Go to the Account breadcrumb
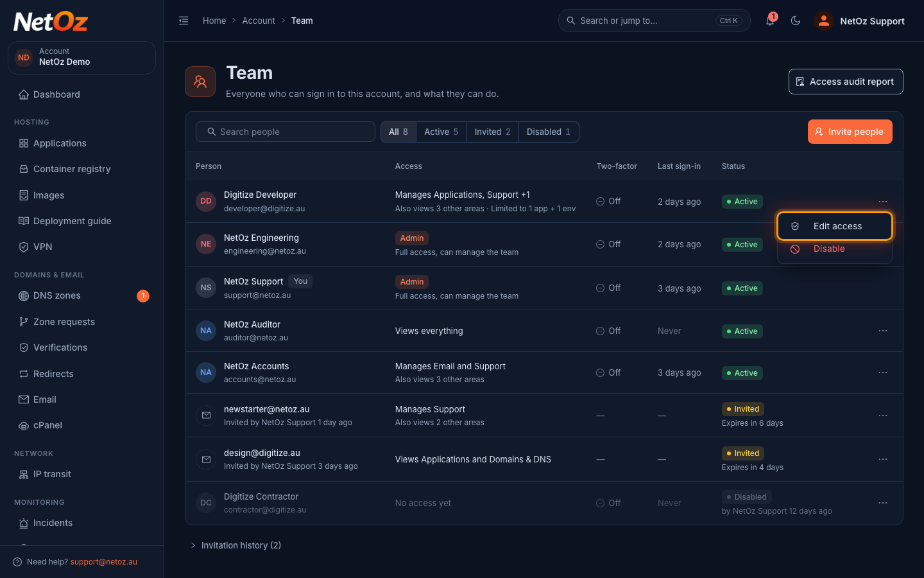Viewport: 924px width, 578px height. 259,21
